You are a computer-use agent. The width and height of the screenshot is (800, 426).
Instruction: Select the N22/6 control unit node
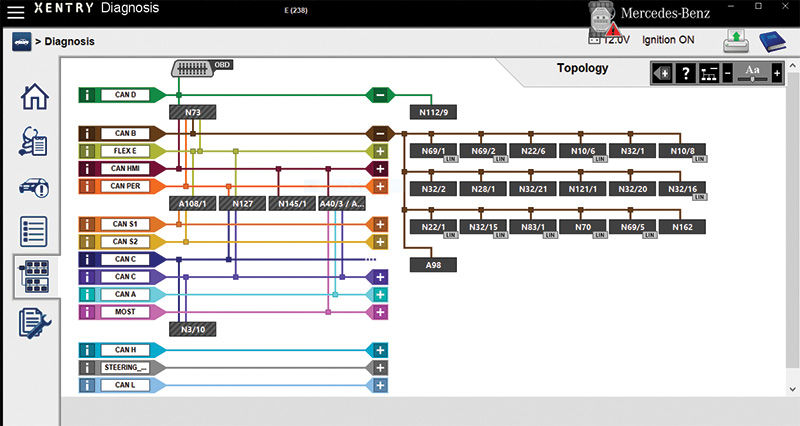[533, 151]
